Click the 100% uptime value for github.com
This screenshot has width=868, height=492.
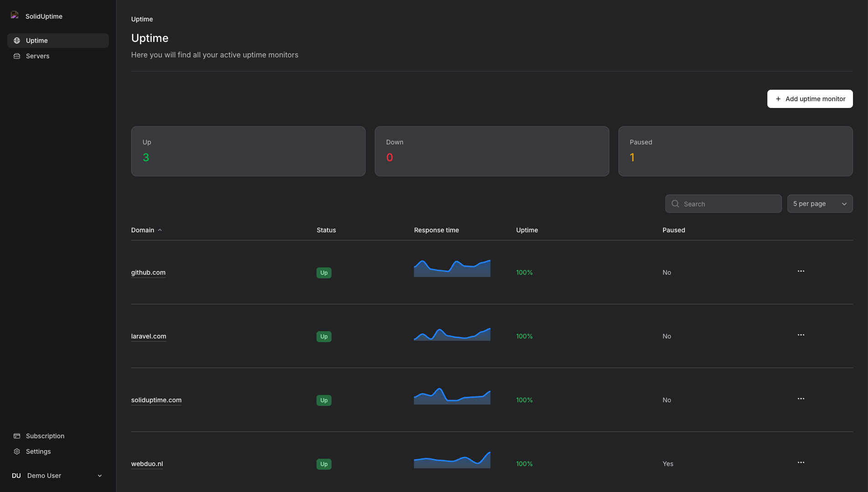click(524, 272)
